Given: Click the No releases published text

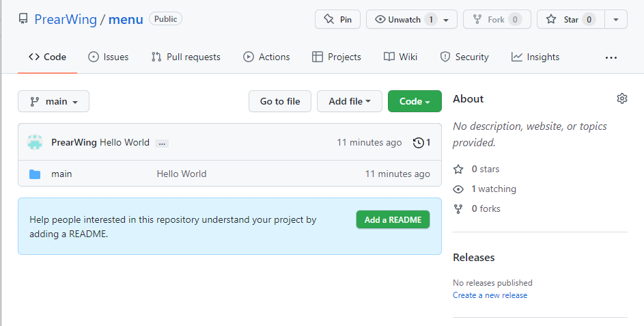Looking at the screenshot, I should click(492, 283).
